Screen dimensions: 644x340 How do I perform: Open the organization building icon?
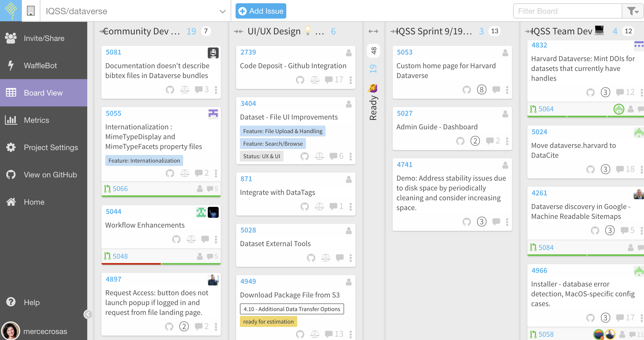pos(31,11)
